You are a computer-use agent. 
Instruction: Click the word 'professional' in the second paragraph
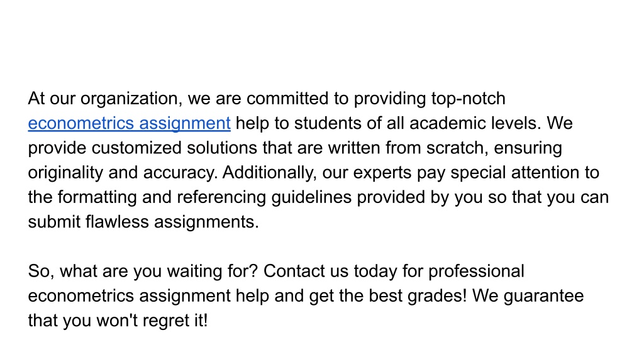click(x=477, y=271)
